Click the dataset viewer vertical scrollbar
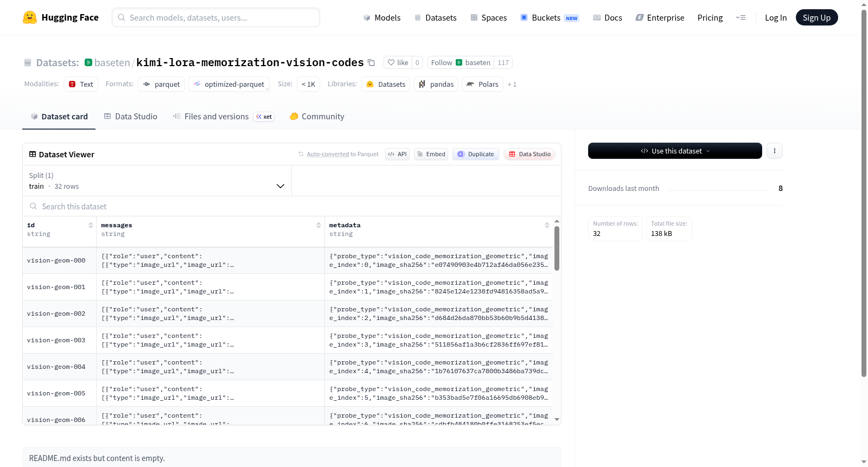Viewport: 868px width, 467px height. coord(557,248)
